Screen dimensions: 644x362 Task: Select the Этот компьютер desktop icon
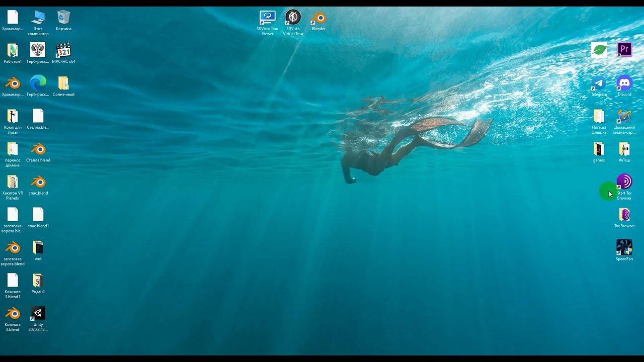[38, 18]
